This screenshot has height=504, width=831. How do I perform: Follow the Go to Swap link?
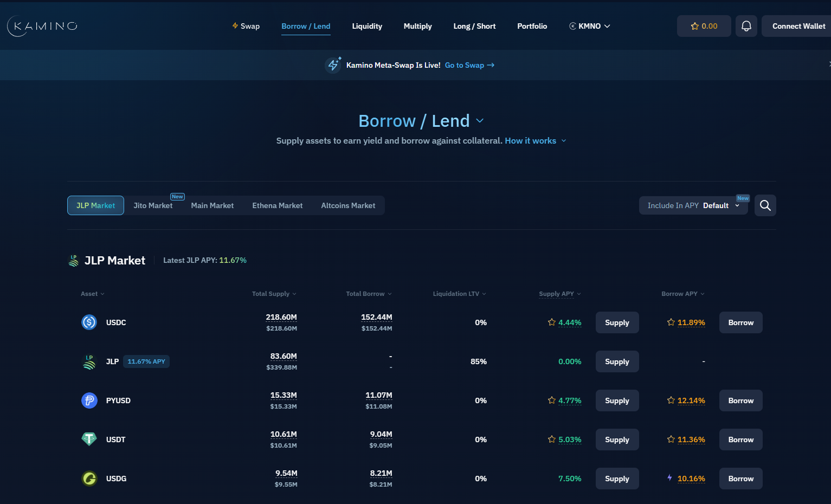(x=469, y=65)
